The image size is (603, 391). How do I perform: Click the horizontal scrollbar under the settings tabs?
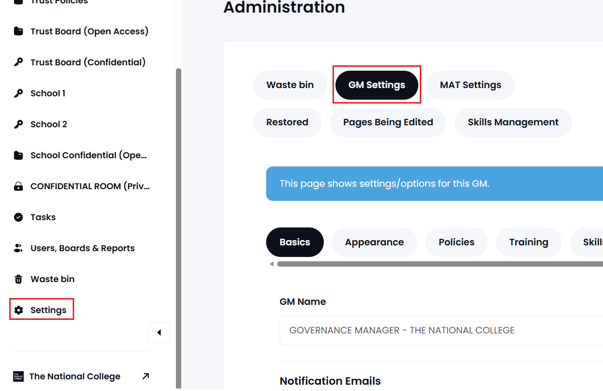(x=440, y=264)
